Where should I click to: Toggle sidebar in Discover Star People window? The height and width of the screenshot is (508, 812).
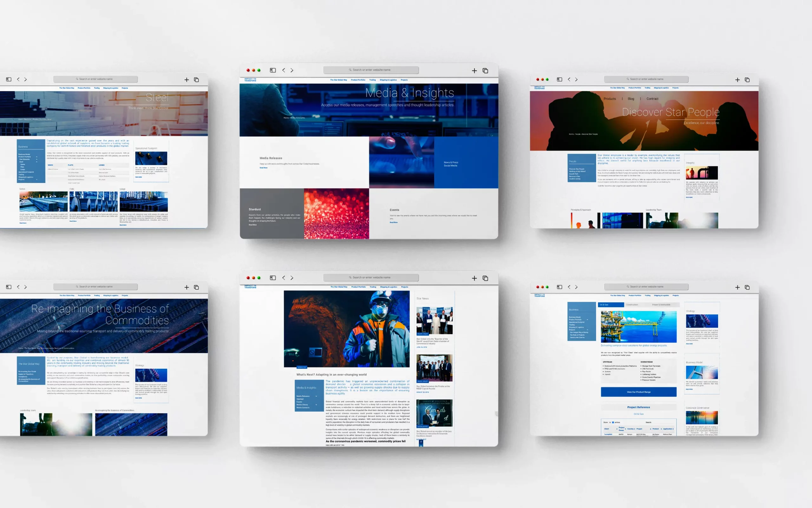tap(559, 79)
